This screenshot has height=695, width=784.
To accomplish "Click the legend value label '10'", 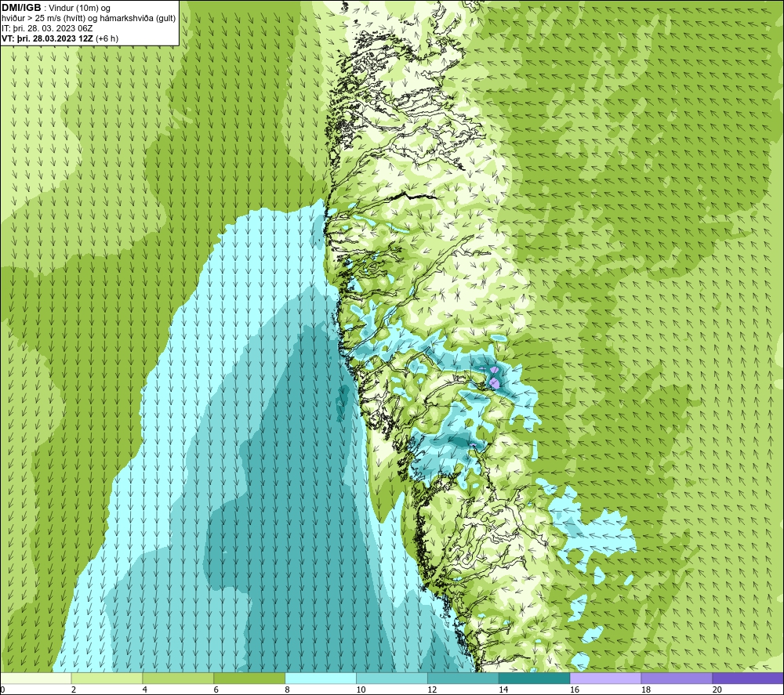I will [x=361, y=690].
